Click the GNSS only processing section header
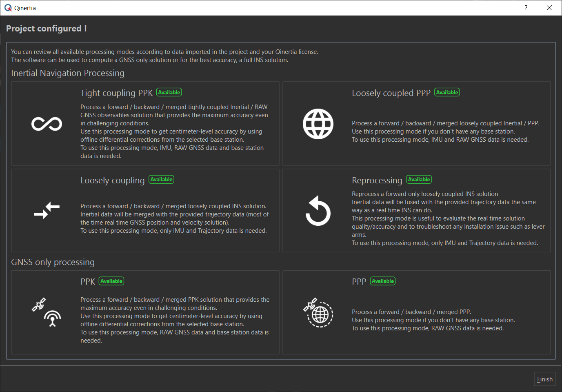This screenshot has width=562, height=392. click(x=53, y=262)
